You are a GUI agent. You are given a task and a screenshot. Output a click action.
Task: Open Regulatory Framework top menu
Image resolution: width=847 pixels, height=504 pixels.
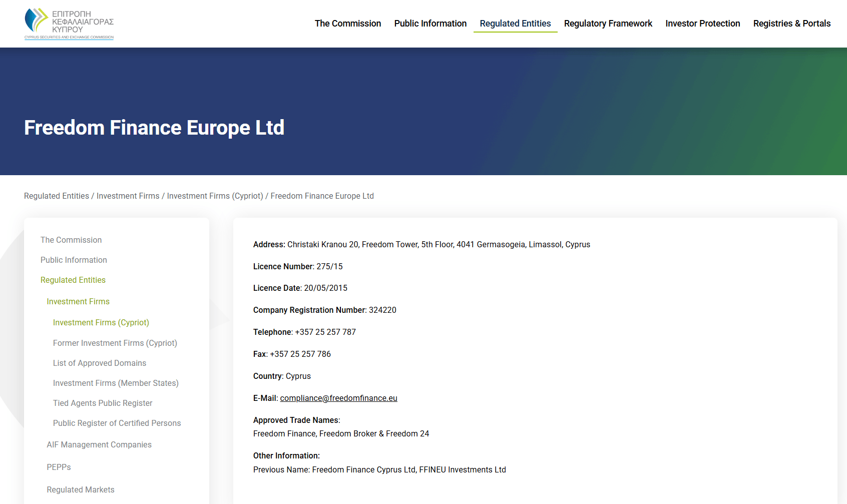[x=608, y=24]
